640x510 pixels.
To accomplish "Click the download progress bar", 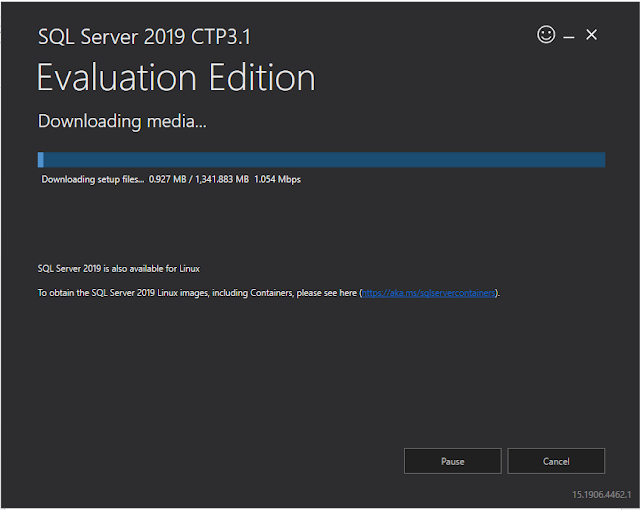I will coord(321,160).
